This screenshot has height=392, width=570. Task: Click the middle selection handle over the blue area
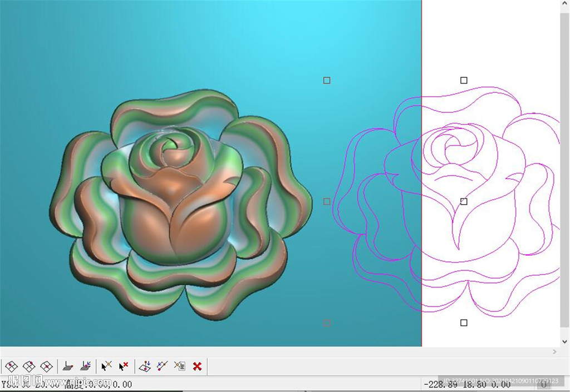pos(327,202)
